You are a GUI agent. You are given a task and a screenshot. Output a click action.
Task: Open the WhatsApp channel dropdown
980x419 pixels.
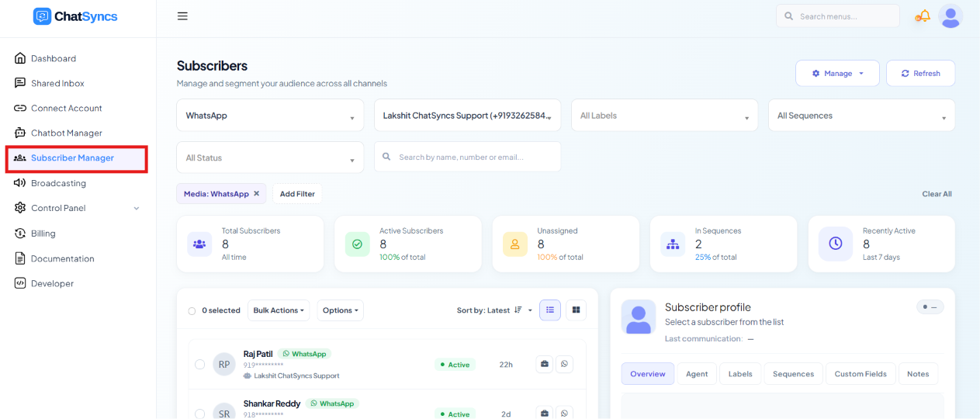pos(270,115)
